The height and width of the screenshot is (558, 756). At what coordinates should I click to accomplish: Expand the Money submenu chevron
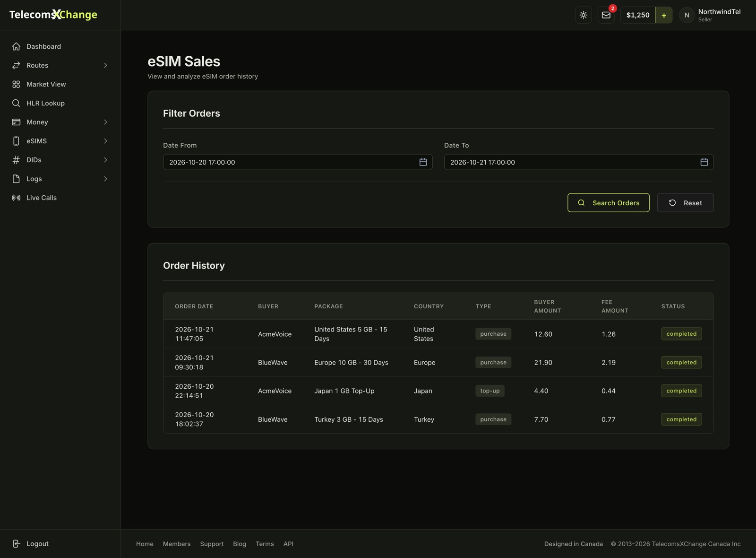tap(105, 122)
